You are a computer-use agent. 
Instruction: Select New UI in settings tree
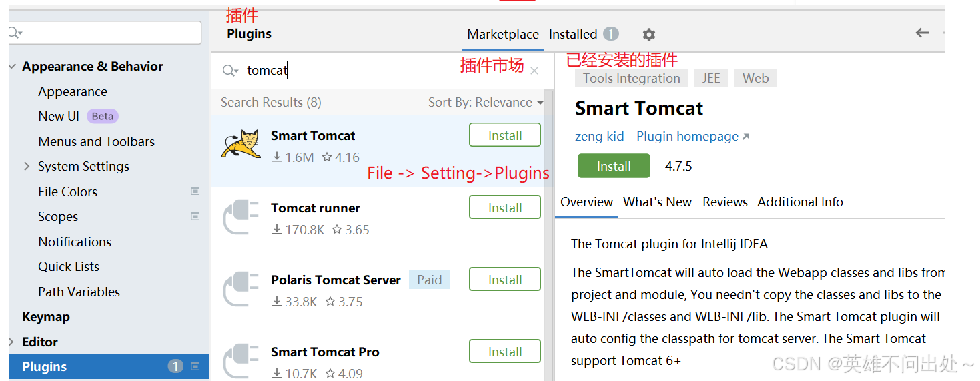(x=59, y=116)
